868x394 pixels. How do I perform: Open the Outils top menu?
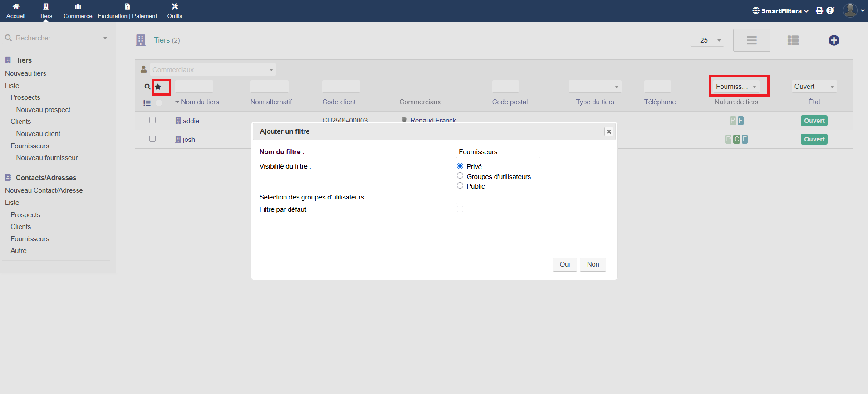coord(175,11)
